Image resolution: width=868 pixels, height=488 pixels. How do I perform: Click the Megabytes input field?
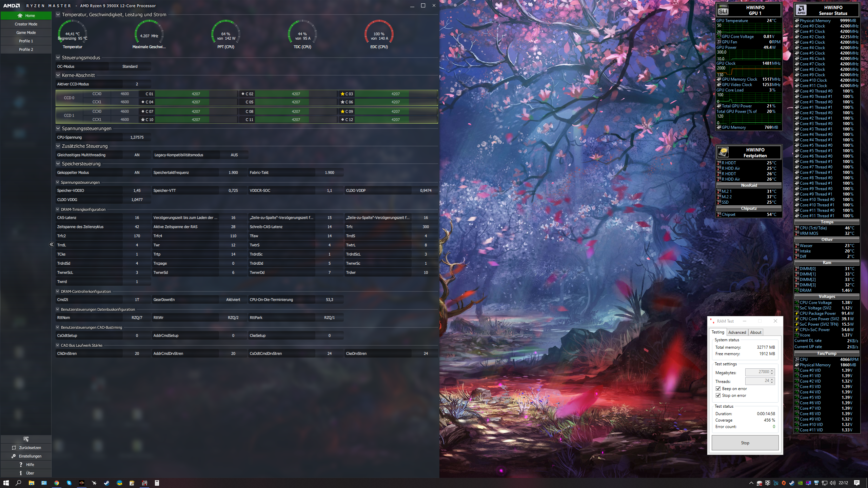click(758, 372)
